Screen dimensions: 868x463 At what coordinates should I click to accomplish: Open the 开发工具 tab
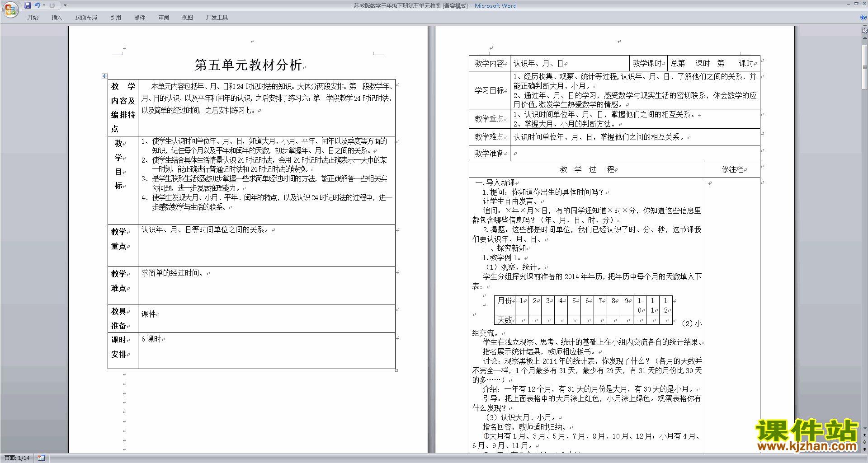[217, 18]
